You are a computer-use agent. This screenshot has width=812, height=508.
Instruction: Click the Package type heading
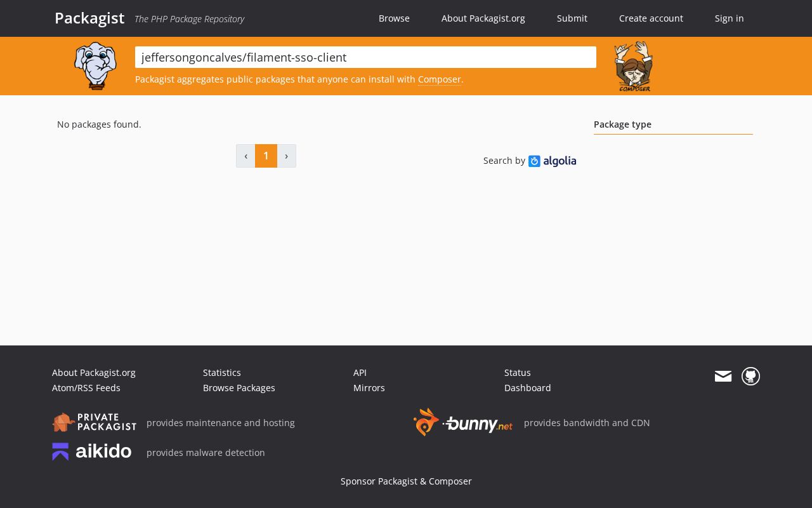coord(622,124)
